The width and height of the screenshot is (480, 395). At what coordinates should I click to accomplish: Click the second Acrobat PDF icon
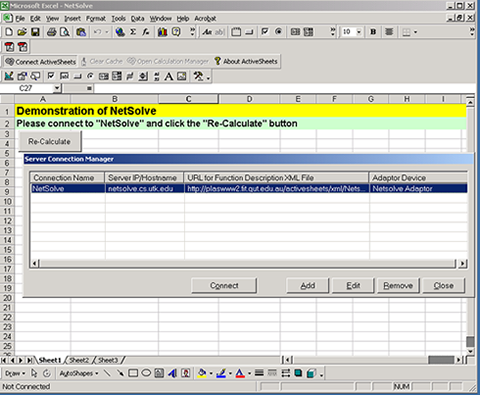coord(23,47)
